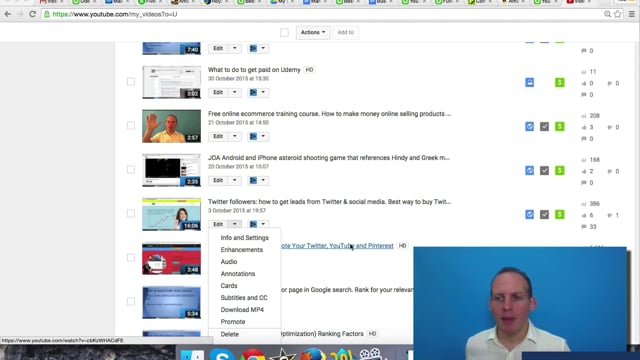Image resolution: width=640 pixels, height=360 pixels.
Task: Click green dollar icon for Twitter followers video
Action: (x=560, y=215)
